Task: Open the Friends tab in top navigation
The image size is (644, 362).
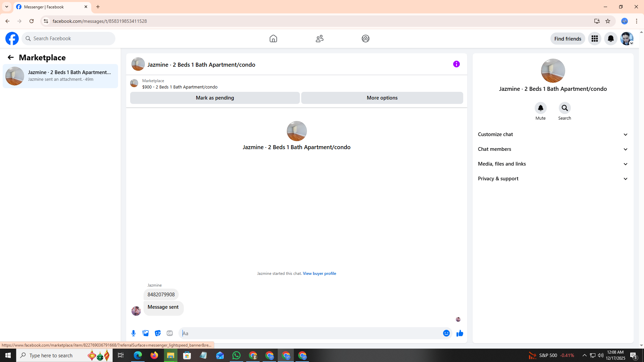Action: coord(319,39)
